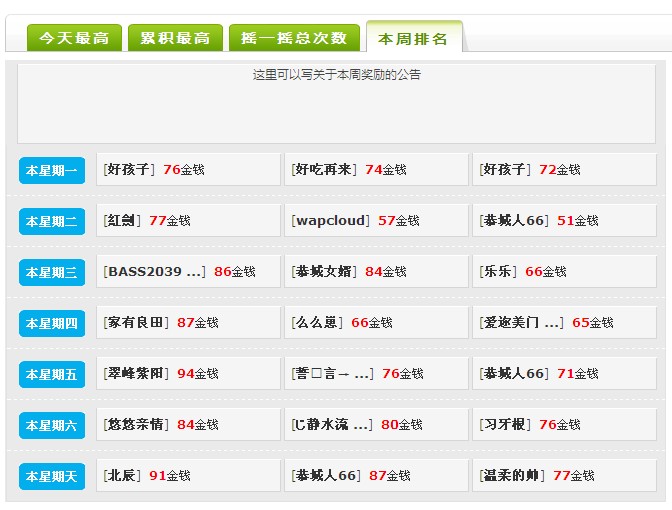Image resolution: width=672 pixels, height=510 pixels.
Task: Open the 誓口言 76金钱 entry
Action: 376,374
